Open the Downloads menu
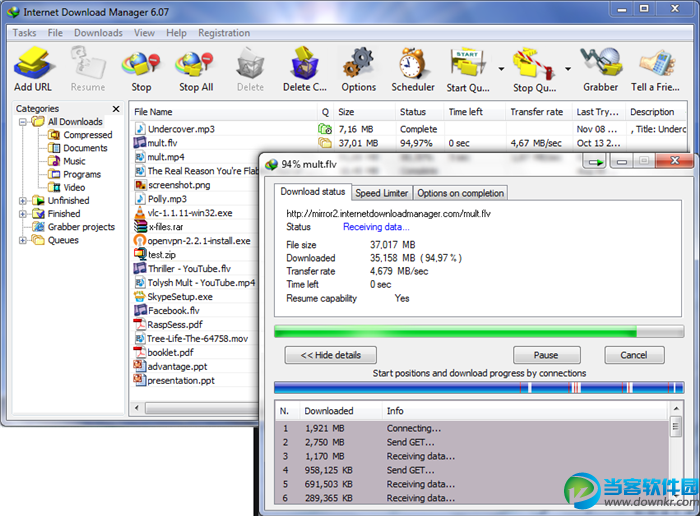This screenshot has width=700, height=516. coord(98,33)
